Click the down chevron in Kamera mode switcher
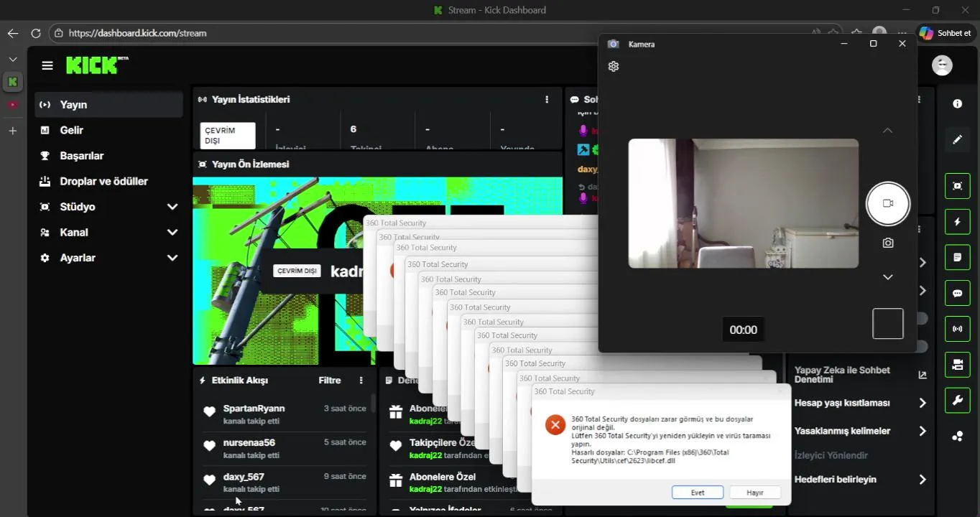The height and width of the screenshot is (517, 980). pyautogui.click(x=888, y=277)
